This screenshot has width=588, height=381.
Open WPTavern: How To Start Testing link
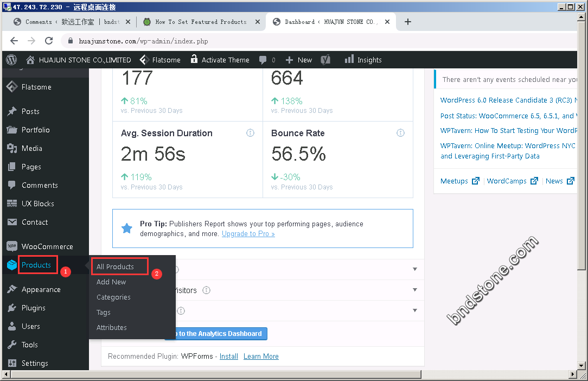click(508, 131)
